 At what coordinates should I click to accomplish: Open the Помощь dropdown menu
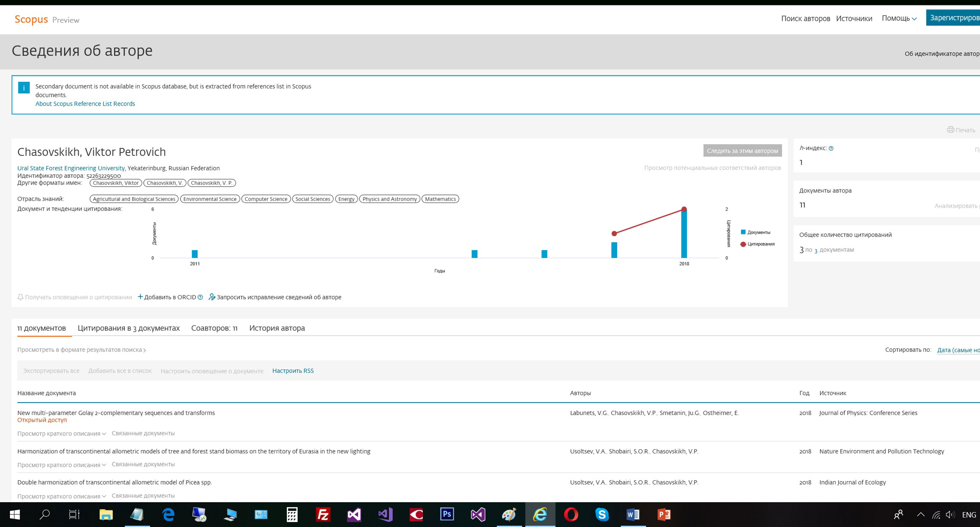899,18
